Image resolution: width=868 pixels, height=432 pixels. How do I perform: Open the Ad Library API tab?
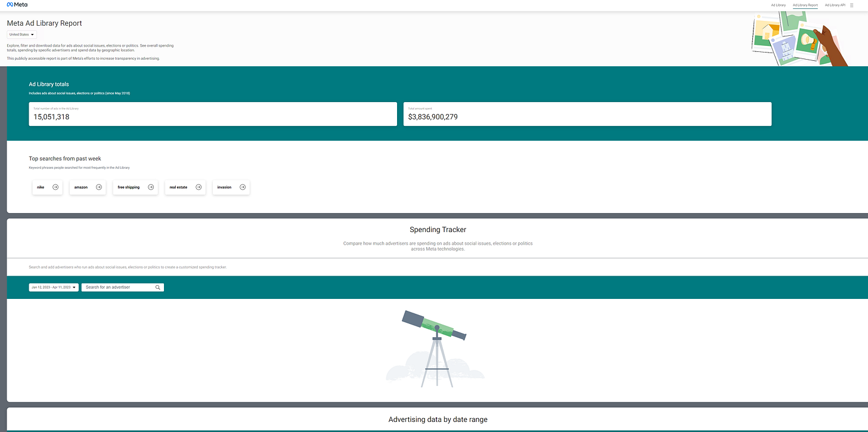click(835, 5)
